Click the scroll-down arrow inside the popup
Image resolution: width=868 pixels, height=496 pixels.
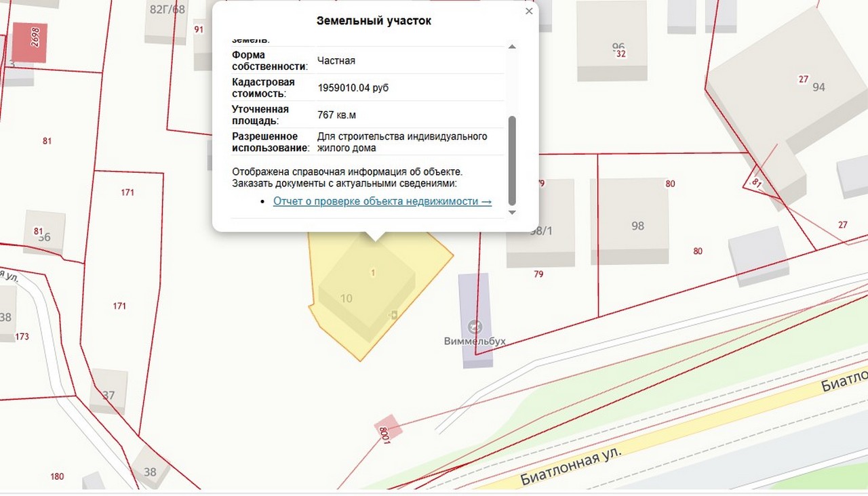coord(512,211)
